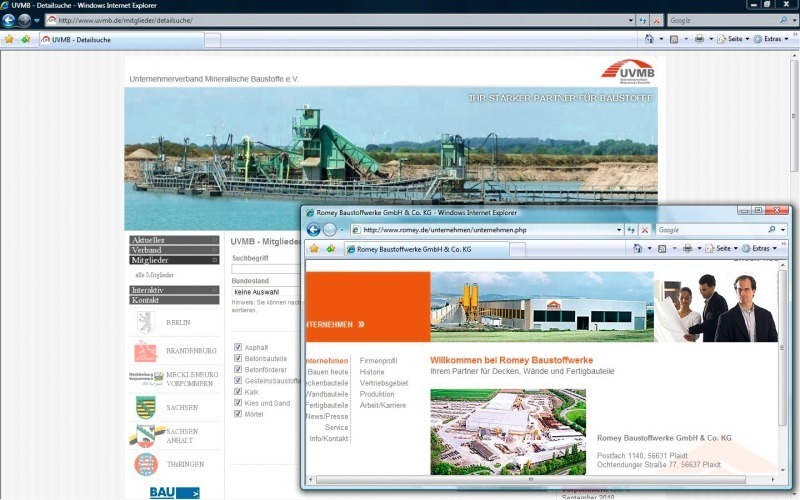The image size is (800, 500).
Task: Toggle the Kies und Sand checkbox
Action: (x=238, y=403)
